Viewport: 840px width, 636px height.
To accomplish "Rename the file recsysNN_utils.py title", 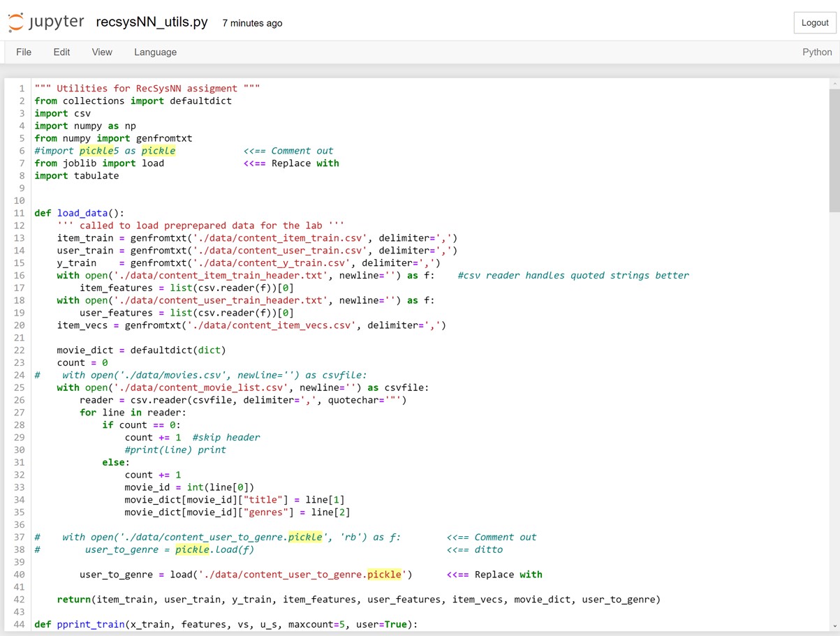I will pos(152,22).
